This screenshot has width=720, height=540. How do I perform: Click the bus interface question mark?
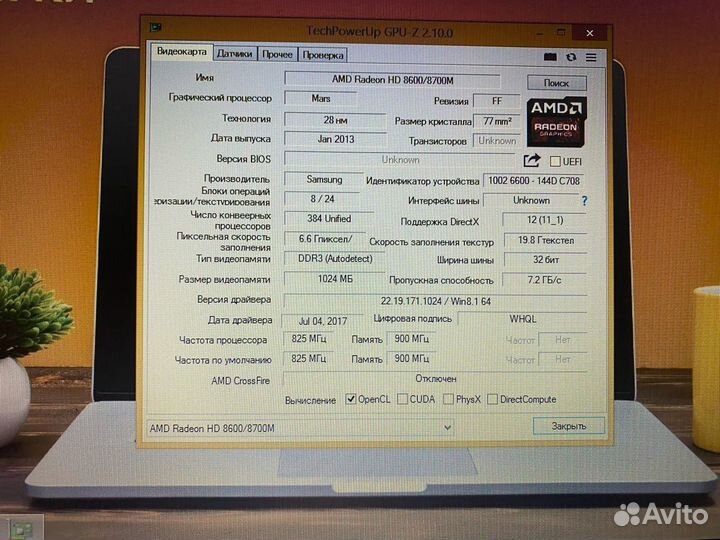[584, 201]
